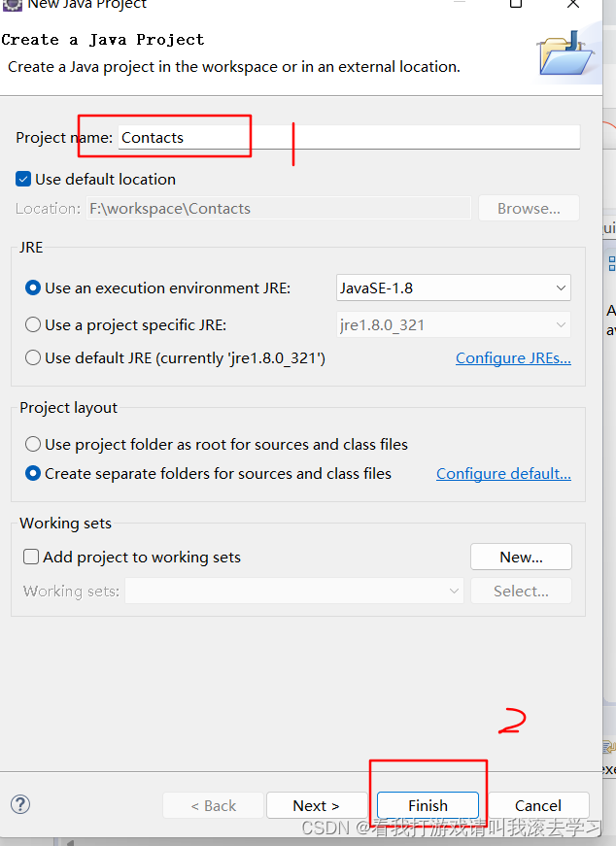This screenshot has height=846, width=616.
Task: Click the Cancel button
Action: click(538, 804)
